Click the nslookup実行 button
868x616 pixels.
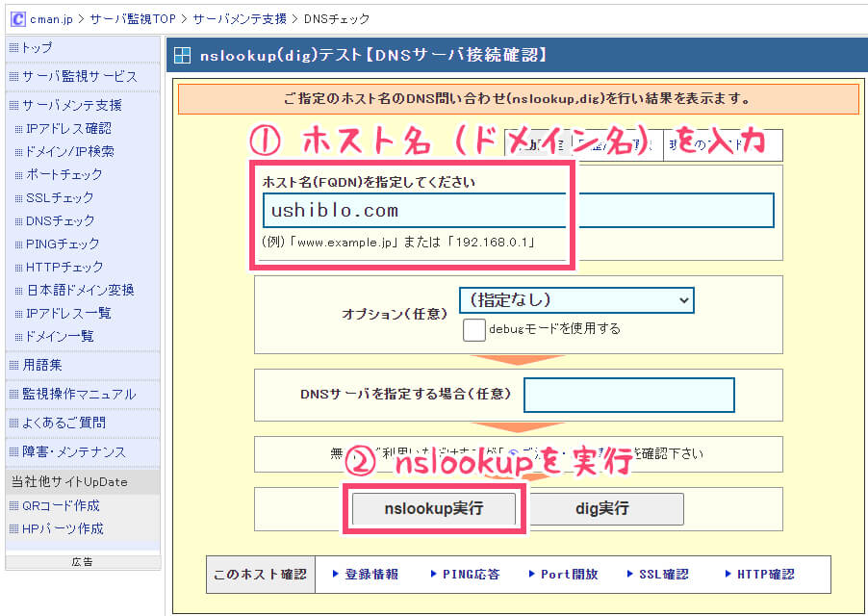pos(434,508)
